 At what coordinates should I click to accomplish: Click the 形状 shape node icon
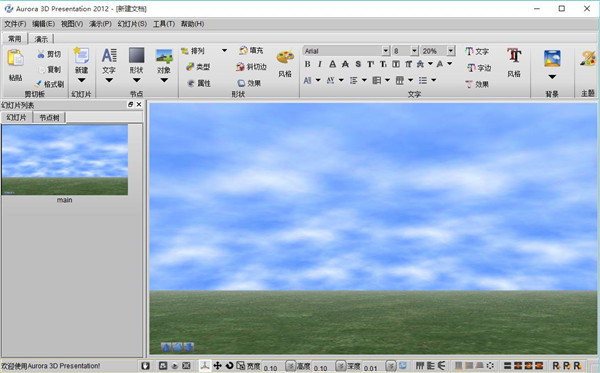pyautogui.click(x=137, y=55)
